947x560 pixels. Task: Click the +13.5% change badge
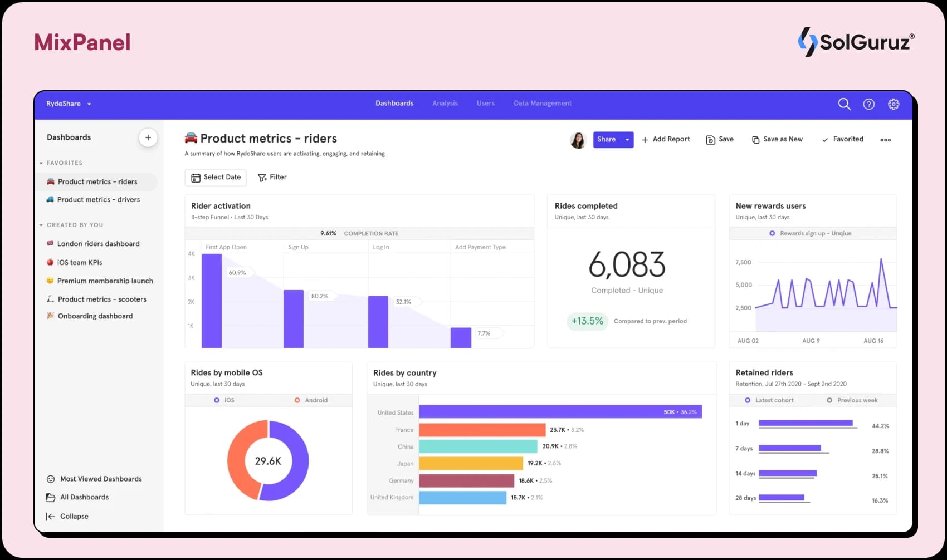pyautogui.click(x=587, y=321)
